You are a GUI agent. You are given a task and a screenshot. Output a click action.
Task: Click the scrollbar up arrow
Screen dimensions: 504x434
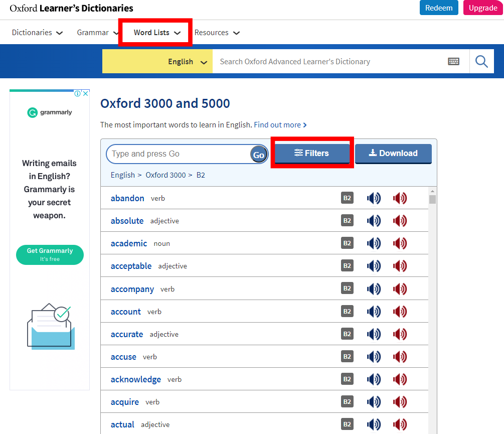[x=432, y=191]
